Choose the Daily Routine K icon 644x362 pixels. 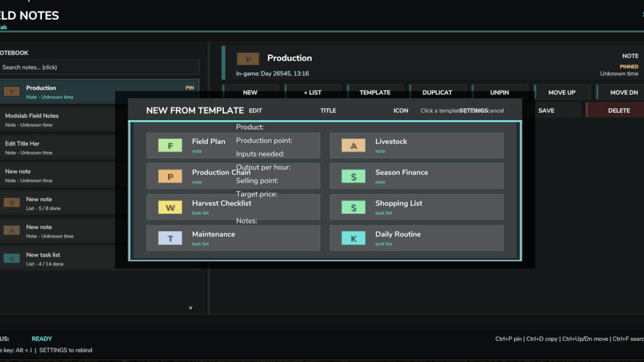point(354,238)
